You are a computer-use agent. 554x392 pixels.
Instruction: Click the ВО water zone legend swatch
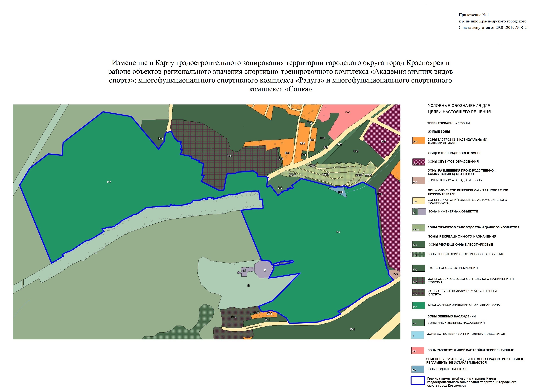tap(418, 369)
